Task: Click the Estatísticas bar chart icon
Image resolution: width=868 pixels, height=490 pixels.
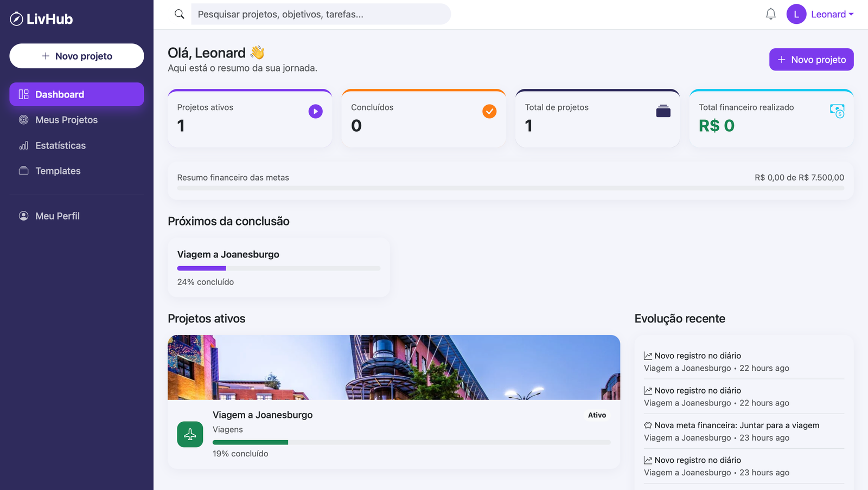Action: [x=23, y=145]
